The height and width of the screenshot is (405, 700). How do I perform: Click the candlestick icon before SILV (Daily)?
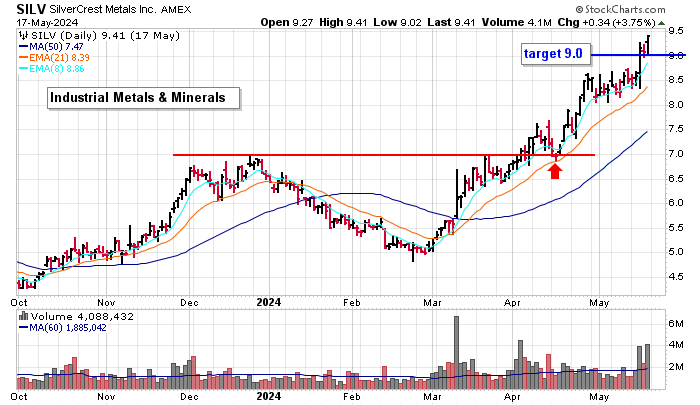tap(23, 36)
